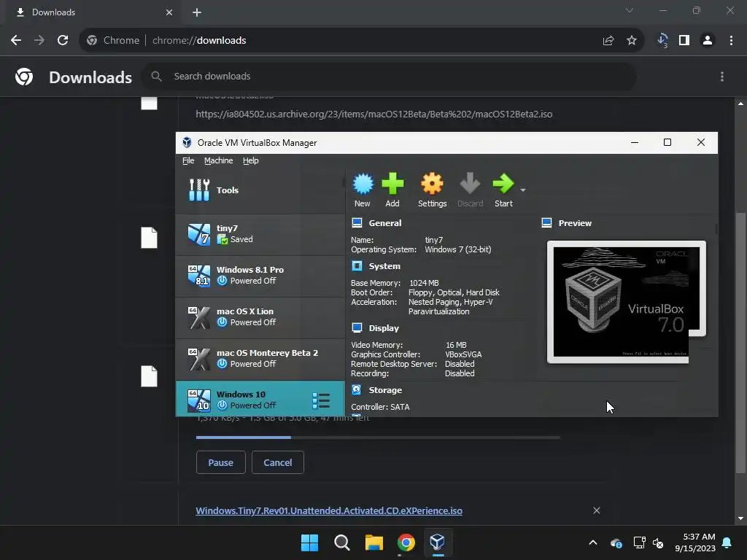Image resolution: width=747 pixels, height=560 pixels.
Task: Click the Chrome forward arrow
Action: point(39,41)
